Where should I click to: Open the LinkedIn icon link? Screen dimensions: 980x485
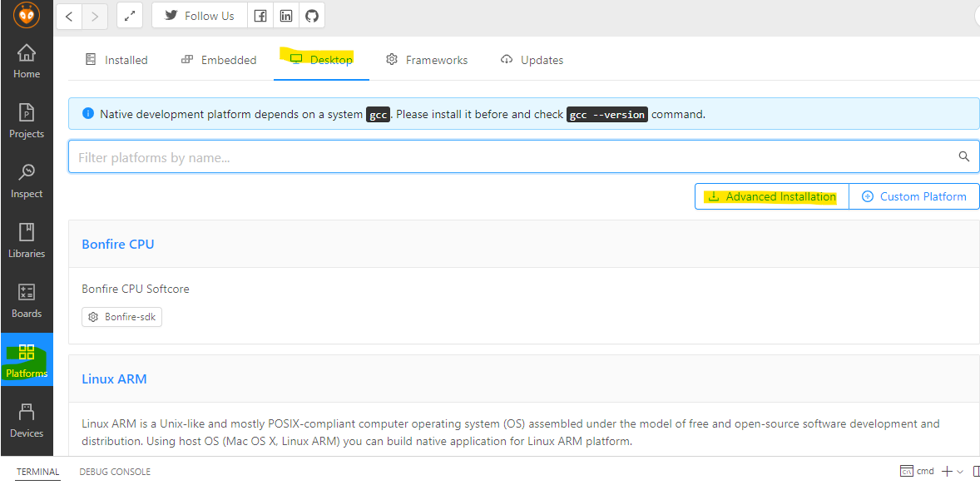point(285,17)
